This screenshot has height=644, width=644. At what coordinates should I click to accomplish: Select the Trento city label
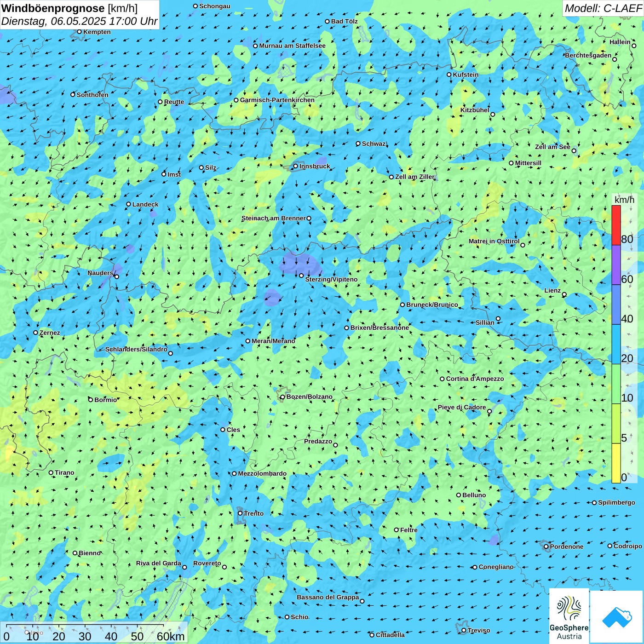coord(254,513)
